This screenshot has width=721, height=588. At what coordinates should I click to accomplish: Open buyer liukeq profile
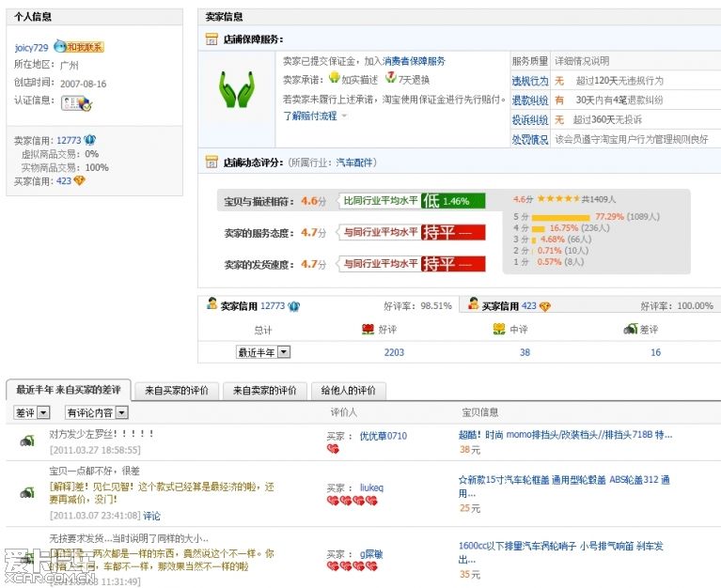[371, 487]
